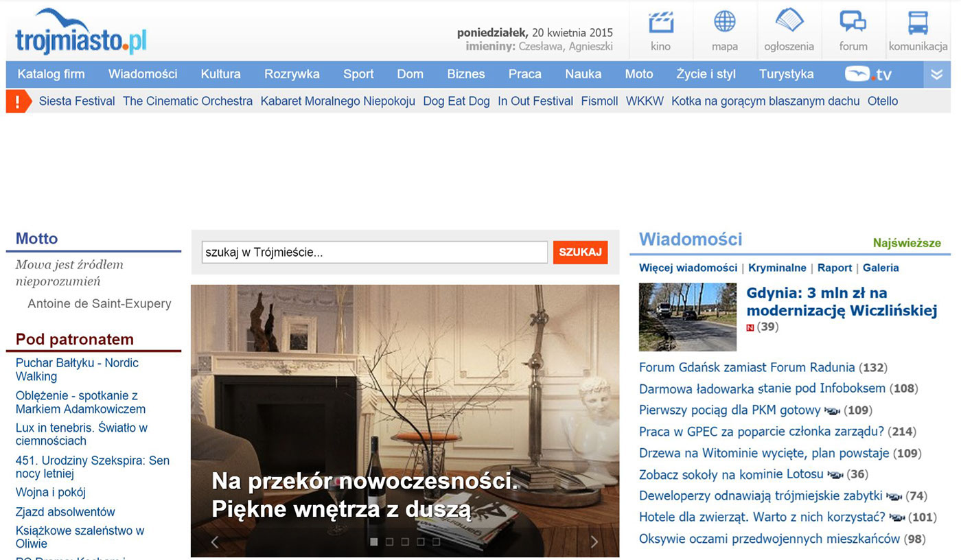Open the Kultura menu section

point(220,74)
